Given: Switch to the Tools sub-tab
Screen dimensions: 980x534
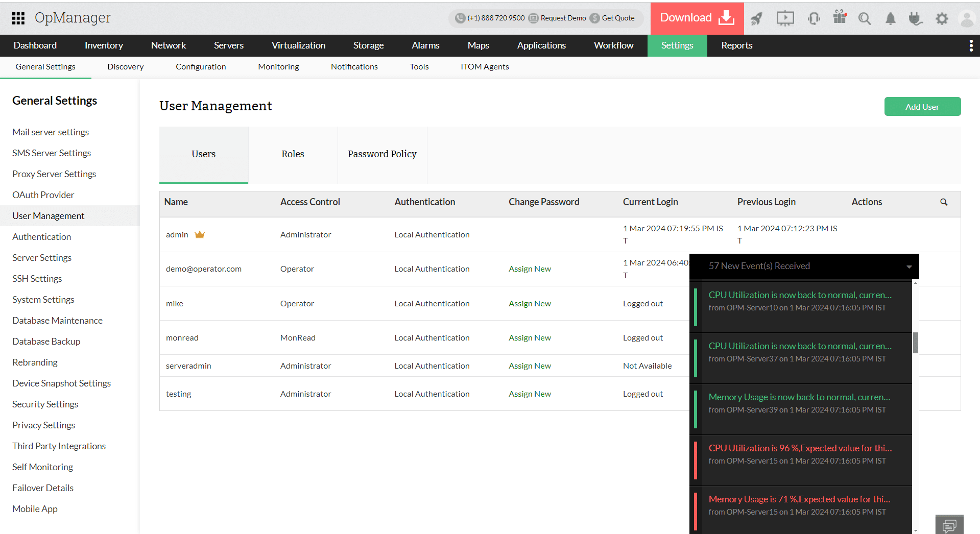Looking at the screenshot, I should (419, 67).
